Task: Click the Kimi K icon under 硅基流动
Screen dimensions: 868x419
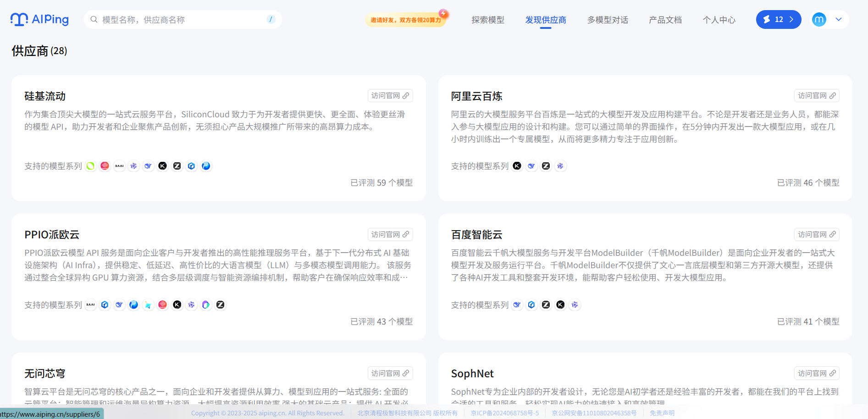Action: [163, 166]
